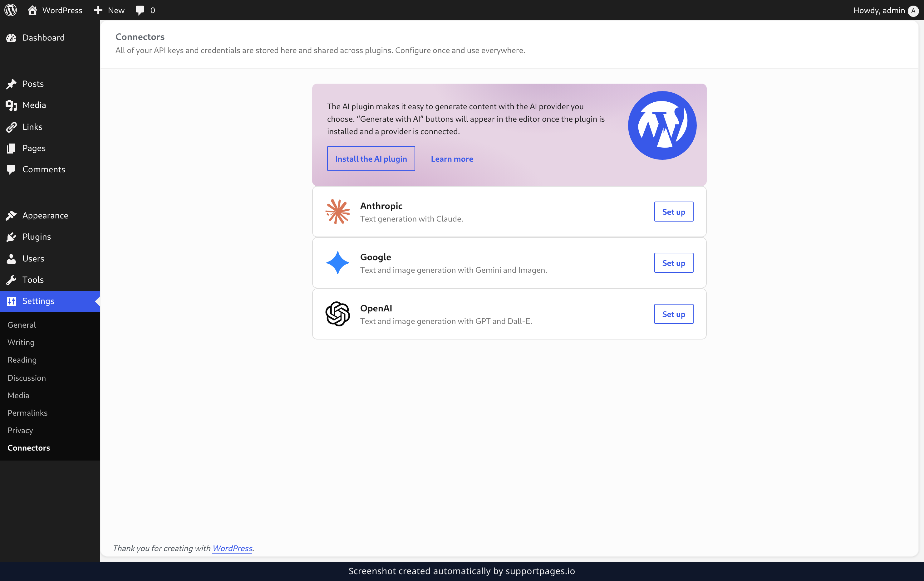Click the OpenAI knot logo
Image resolution: width=924 pixels, height=581 pixels.
coord(338,314)
